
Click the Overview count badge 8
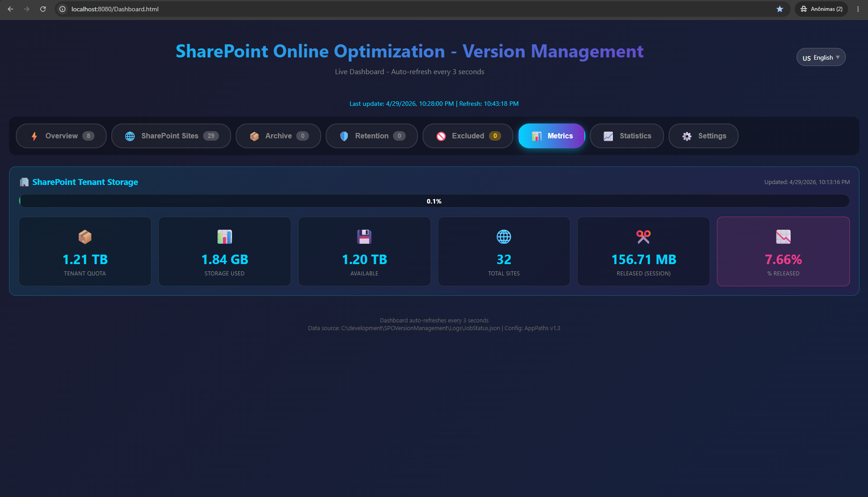click(x=88, y=136)
